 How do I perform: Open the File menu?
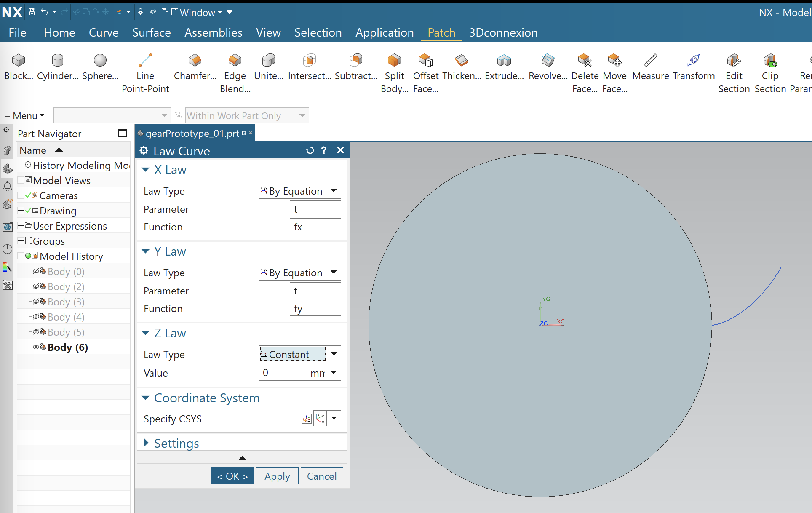click(x=17, y=32)
